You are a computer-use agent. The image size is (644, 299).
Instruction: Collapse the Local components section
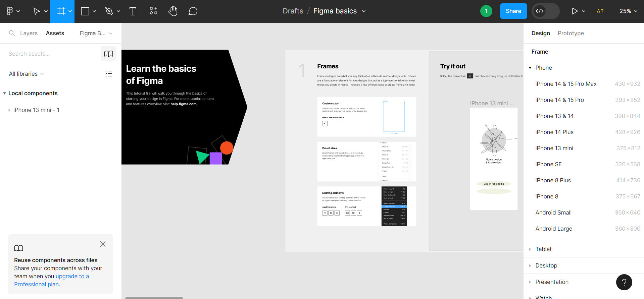[x=5, y=93]
